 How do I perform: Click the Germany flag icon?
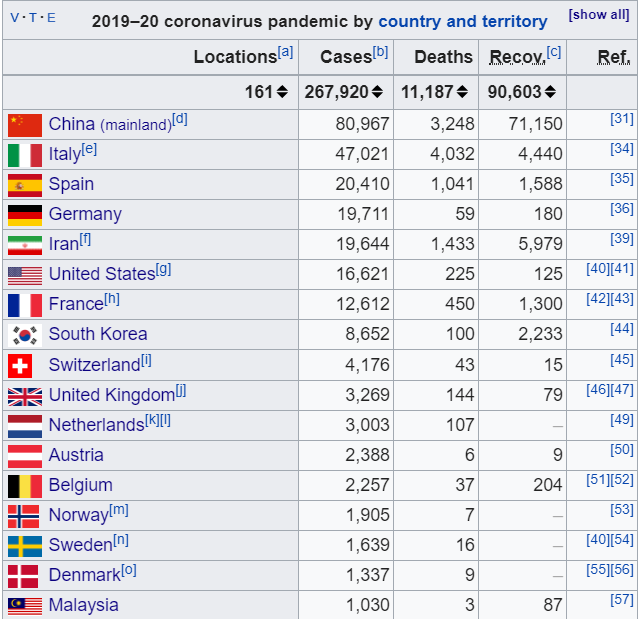coord(25,215)
